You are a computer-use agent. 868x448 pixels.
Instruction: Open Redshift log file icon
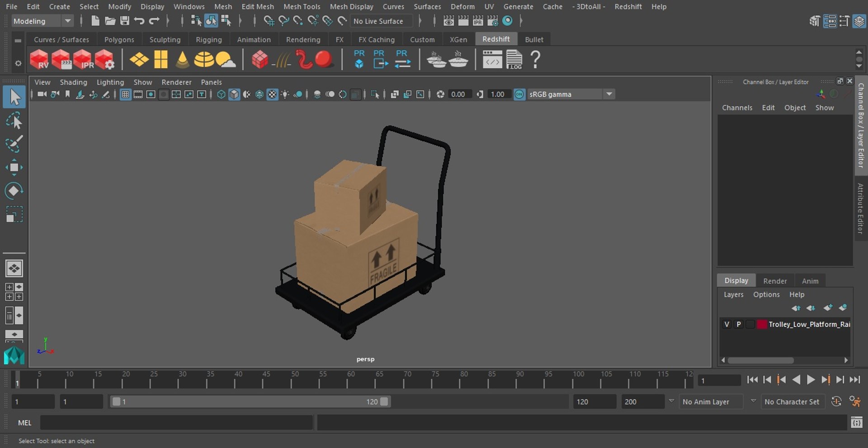pos(514,60)
